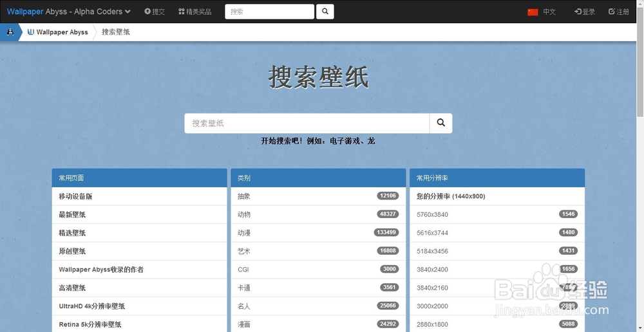
Task: Click the navbar magnifier search button
Action: pyautogui.click(x=325, y=12)
